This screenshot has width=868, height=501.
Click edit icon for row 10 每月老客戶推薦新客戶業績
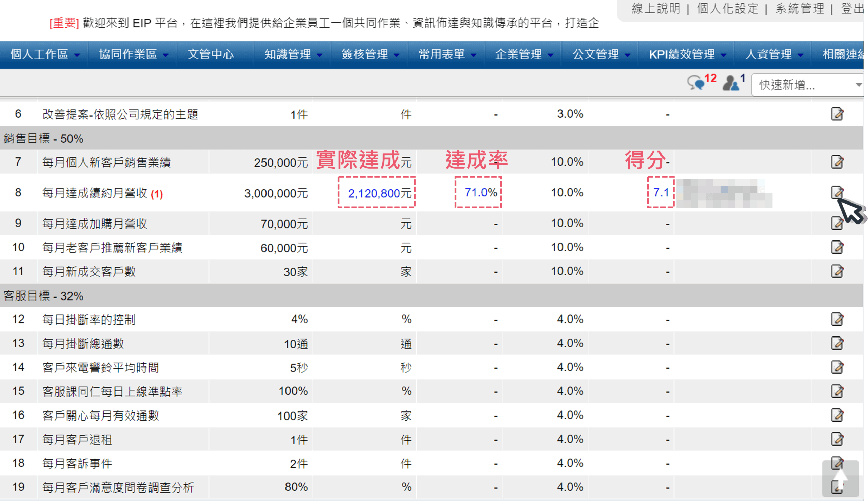(x=837, y=247)
